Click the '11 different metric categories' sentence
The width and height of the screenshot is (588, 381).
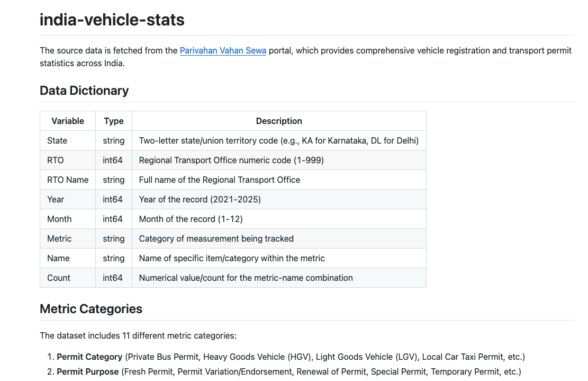point(138,335)
